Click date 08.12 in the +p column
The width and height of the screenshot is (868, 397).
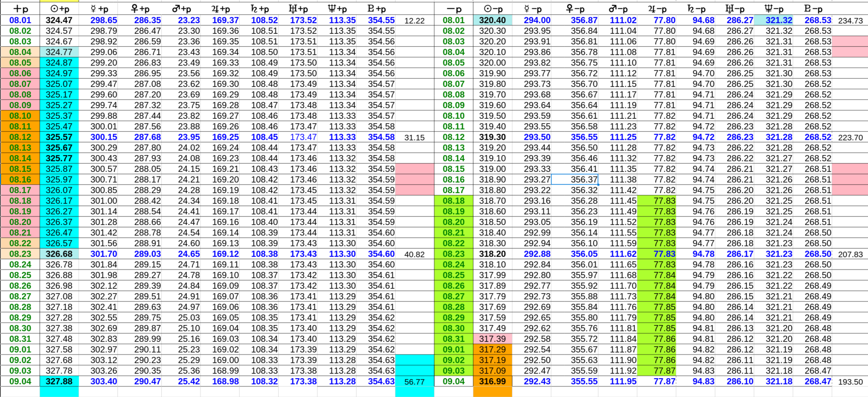(x=20, y=137)
